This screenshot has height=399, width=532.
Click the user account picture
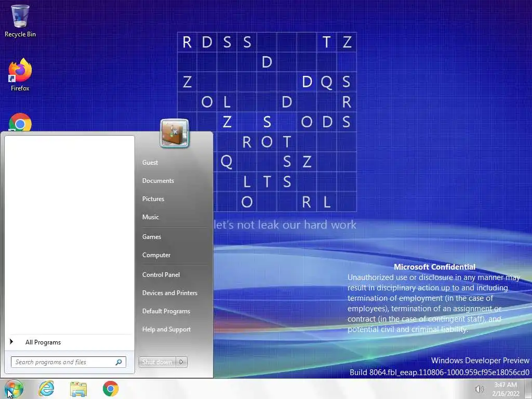coord(175,133)
